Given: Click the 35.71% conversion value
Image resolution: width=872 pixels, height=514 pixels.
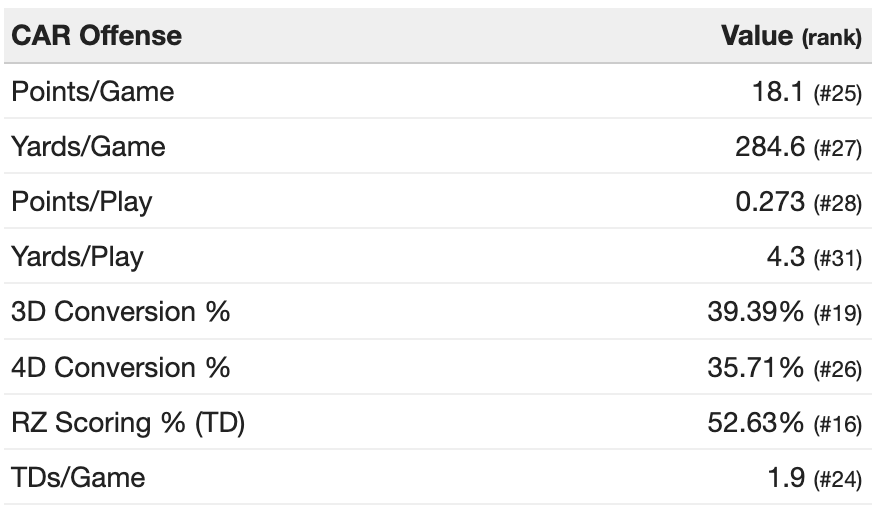Looking at the screenshot, I should pyautogui.click(x=756, y=367).
